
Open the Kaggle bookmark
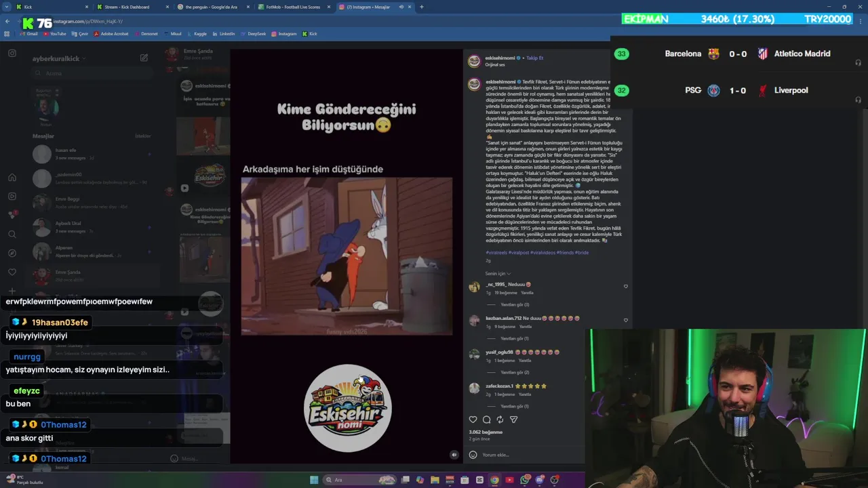197,33
